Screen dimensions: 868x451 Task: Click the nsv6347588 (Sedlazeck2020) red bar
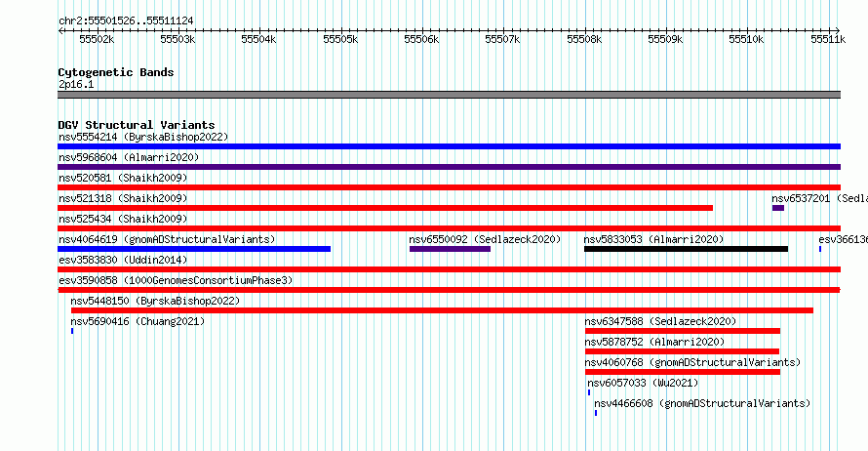coord(683,331)
